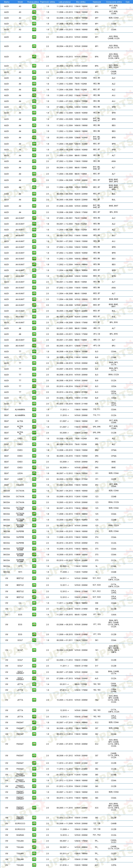Select the 5P2 body cell in TOLEDO row

click(97, 485)
